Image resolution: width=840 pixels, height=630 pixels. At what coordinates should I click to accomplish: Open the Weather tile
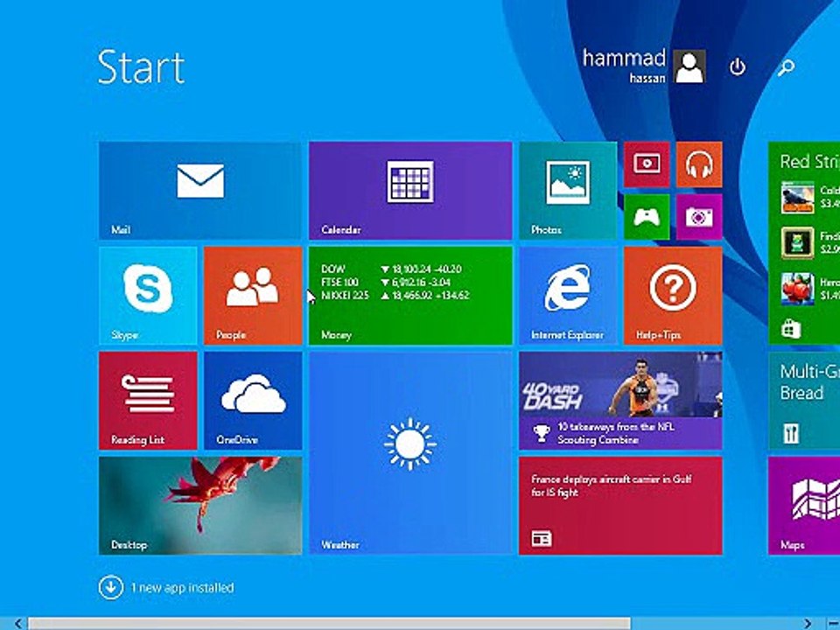click(410, 452)
